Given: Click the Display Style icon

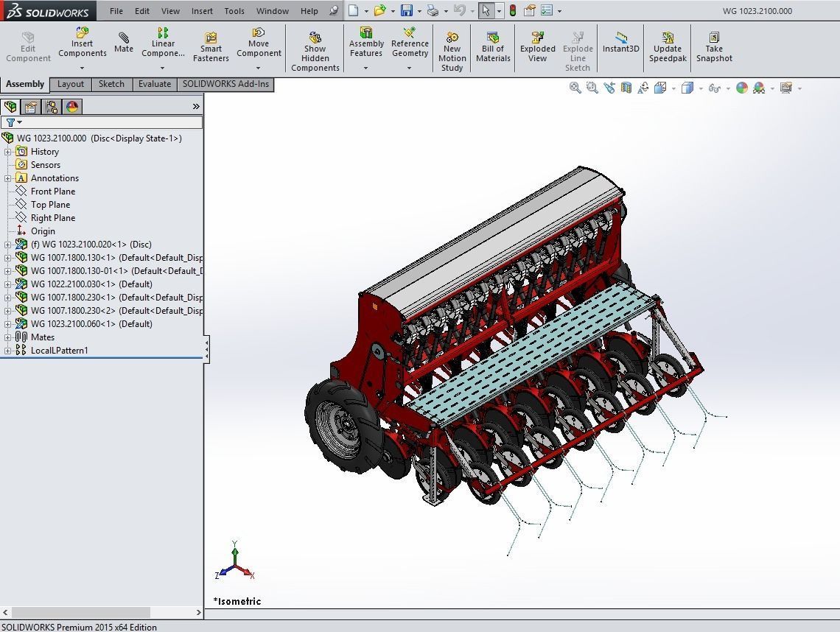Looking at the screenshot, I should tap(687, 88).
